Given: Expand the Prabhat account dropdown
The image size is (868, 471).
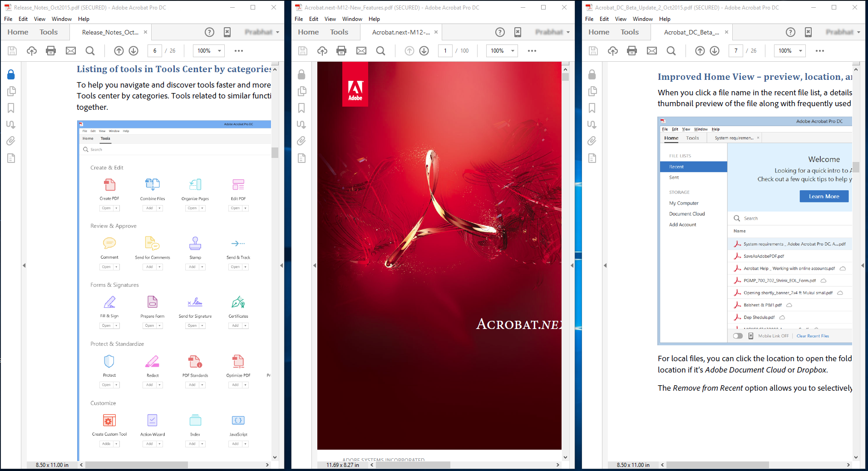Looking at the screenshot, I should pyautogui.click(x=262, y=32).
